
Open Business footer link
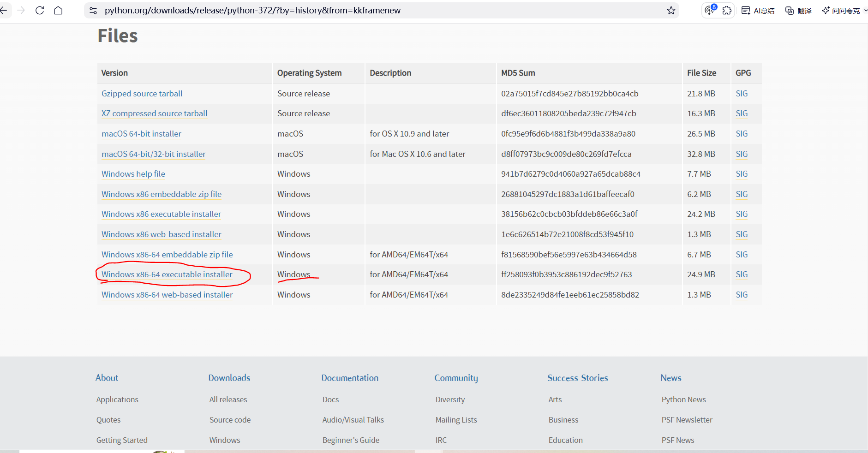pyautogui.click(x=563, y=420)
